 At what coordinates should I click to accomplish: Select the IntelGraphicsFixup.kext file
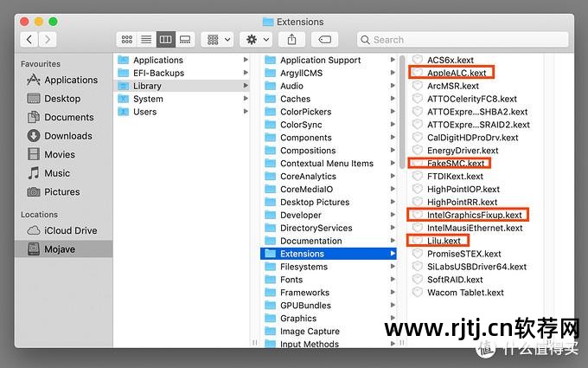click(467, 215)
